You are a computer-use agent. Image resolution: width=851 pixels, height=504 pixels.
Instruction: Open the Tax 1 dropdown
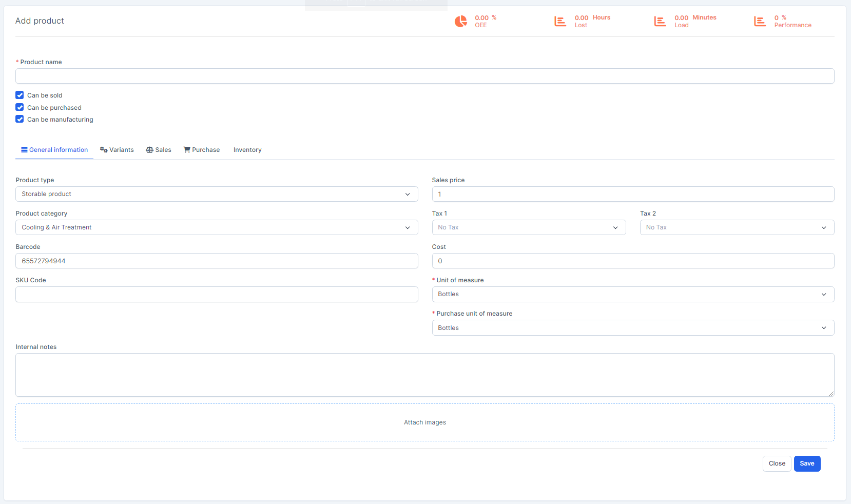tap(529, 227)
